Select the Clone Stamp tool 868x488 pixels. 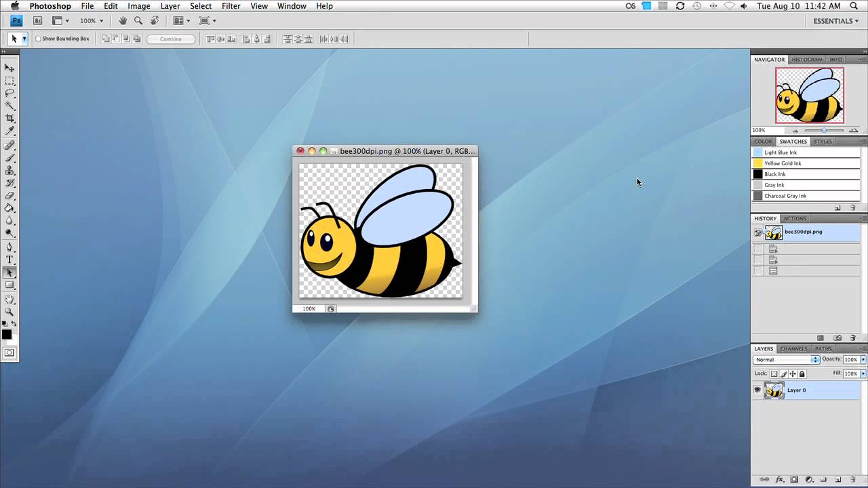click(9, 170)
